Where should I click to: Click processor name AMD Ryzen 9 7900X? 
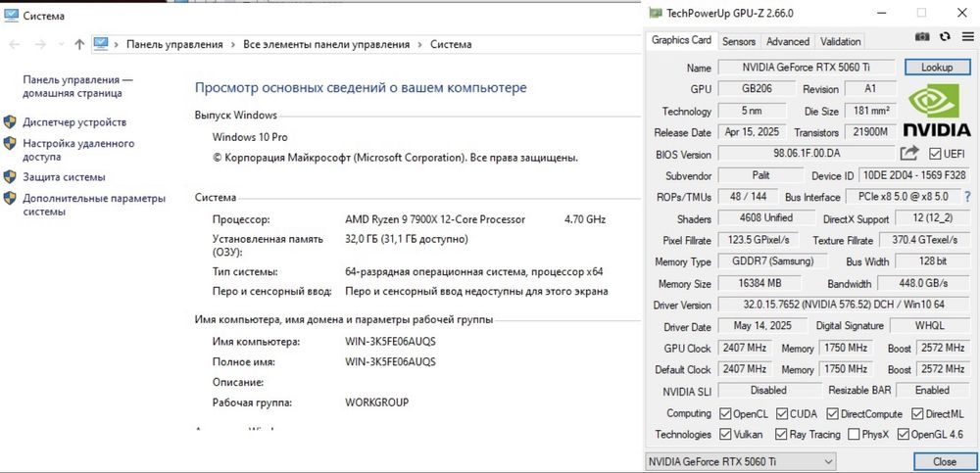click(x=436, y=220)
